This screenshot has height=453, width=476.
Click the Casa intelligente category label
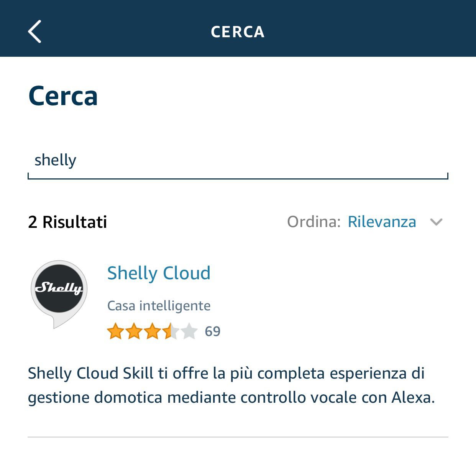pyautogui.click(x=159, y=305)
